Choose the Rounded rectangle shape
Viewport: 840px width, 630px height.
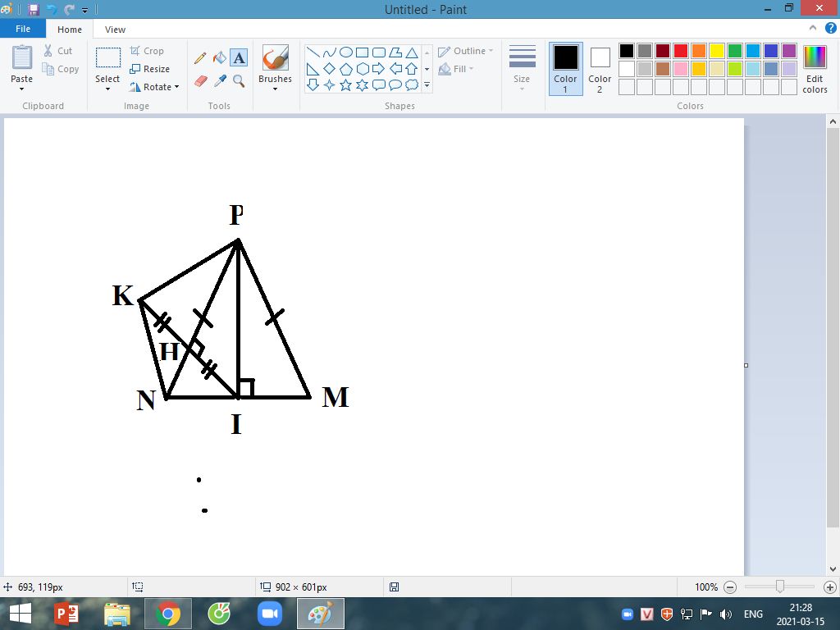pyautogui.click(x=379, y=52)
